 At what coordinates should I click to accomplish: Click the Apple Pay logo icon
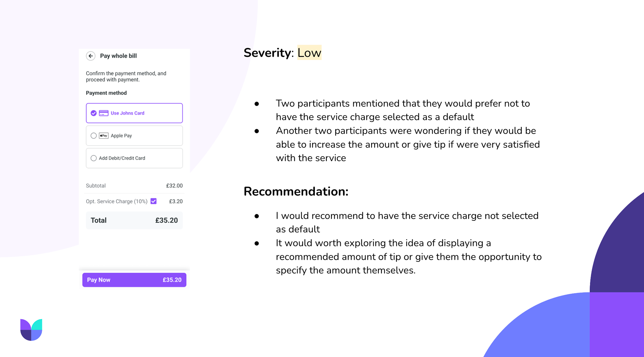104,136
